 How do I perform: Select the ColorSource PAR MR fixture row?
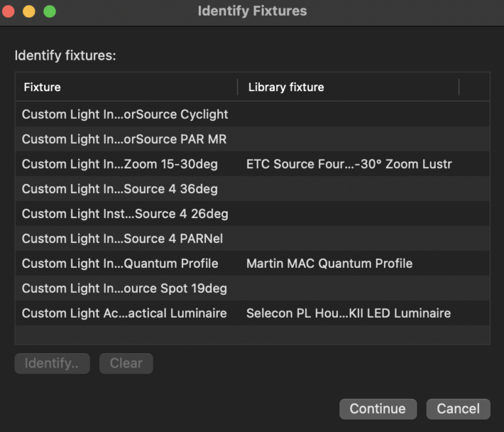tap(124, 139)
